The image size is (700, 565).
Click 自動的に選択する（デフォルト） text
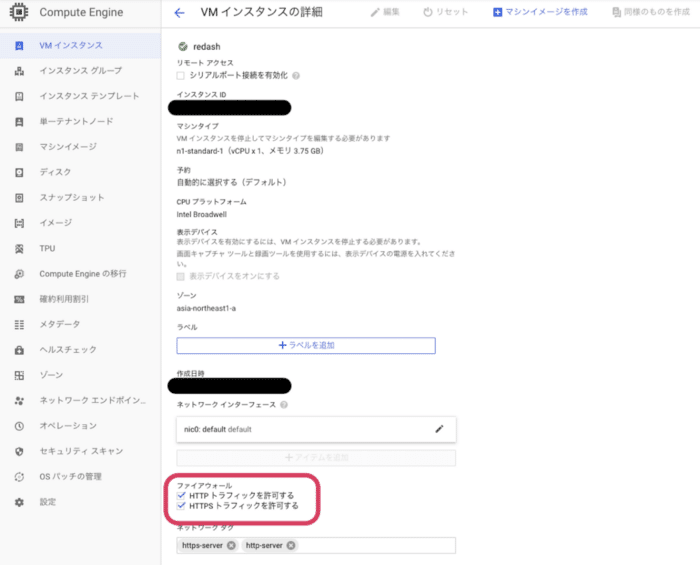coord(231,183)
